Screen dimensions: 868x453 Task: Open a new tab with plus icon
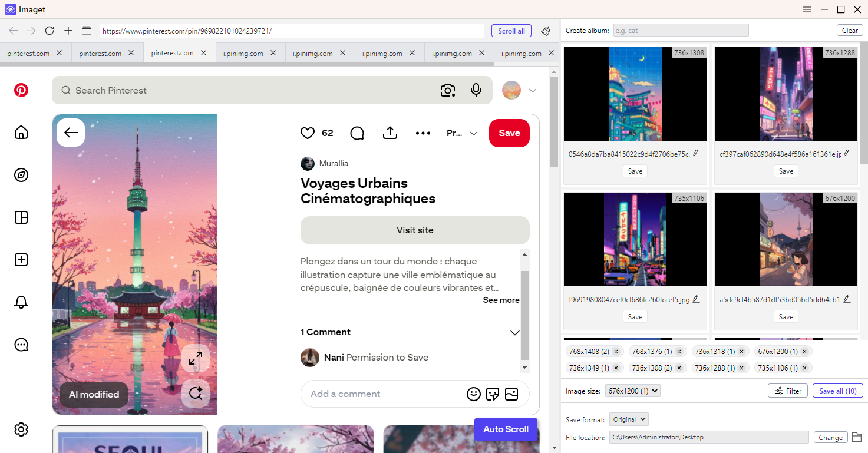68,31
